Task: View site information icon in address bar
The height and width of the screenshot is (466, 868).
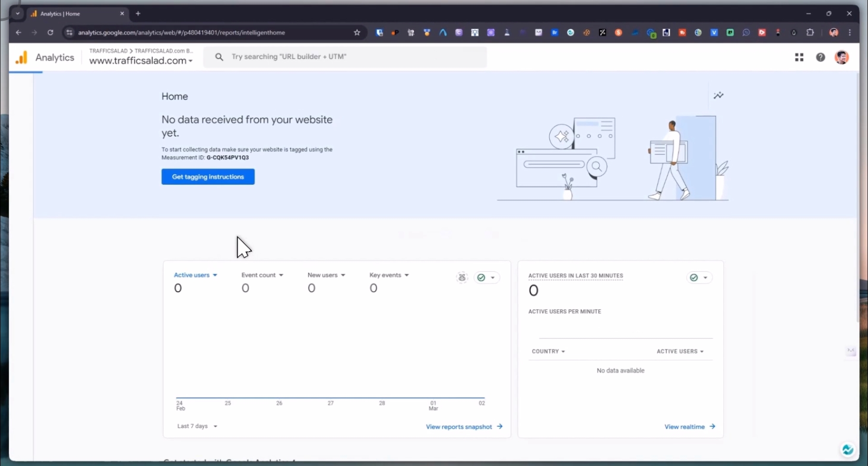Action: click(69, 32)
